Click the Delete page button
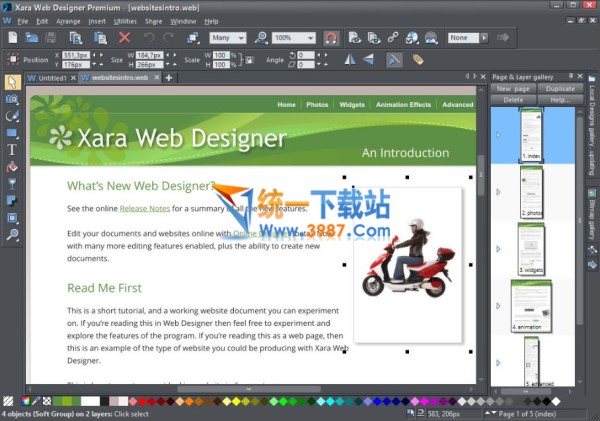This screenshot has height=421, width=600. click(513, 100)
